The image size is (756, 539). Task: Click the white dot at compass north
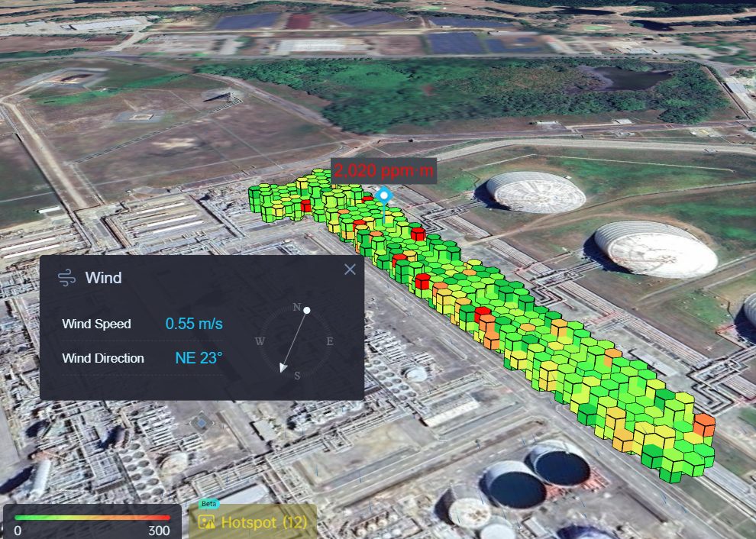(308, 309)
